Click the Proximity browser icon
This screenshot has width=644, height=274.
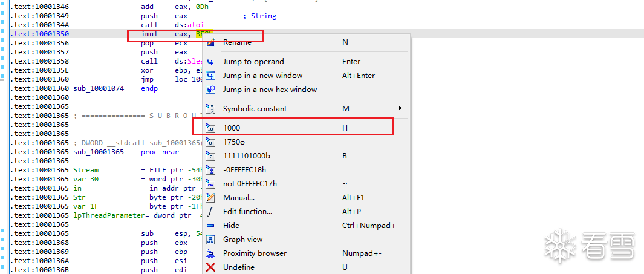210,253
